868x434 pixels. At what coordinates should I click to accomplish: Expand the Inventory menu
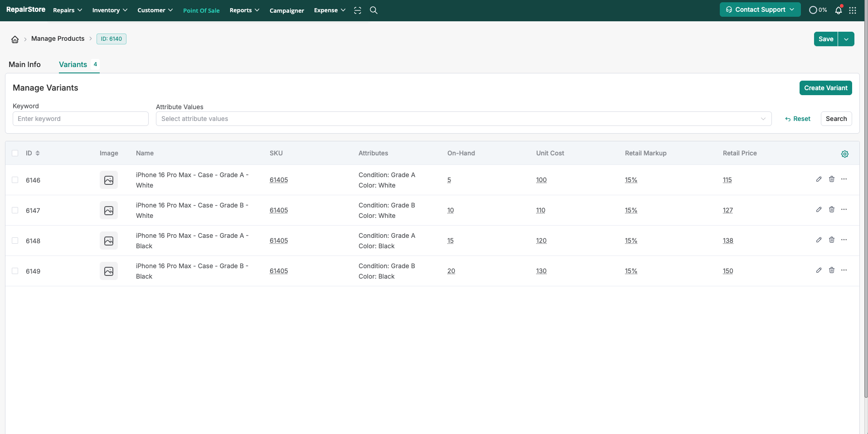[x=110, y=10]
